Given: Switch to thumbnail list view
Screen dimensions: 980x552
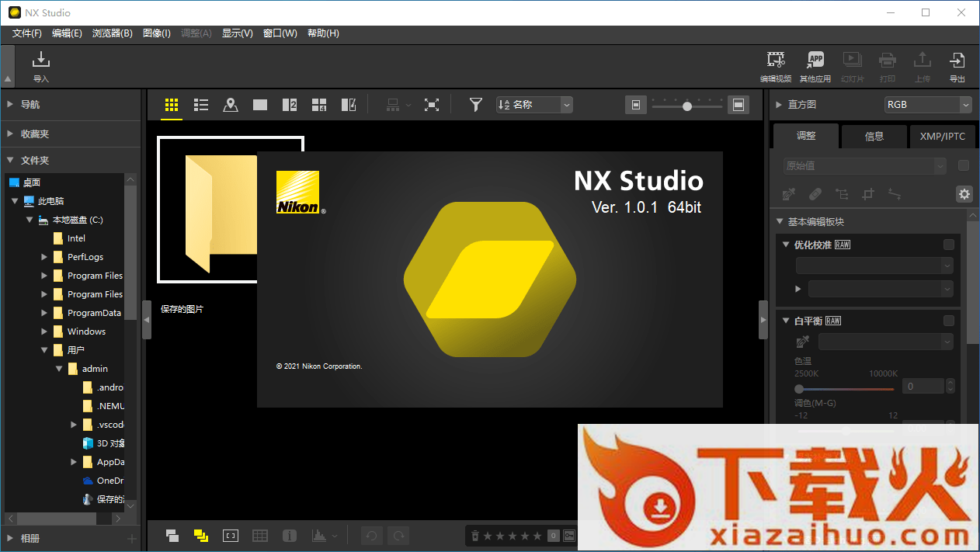Looking at the screenshot, I should (201, 105).
